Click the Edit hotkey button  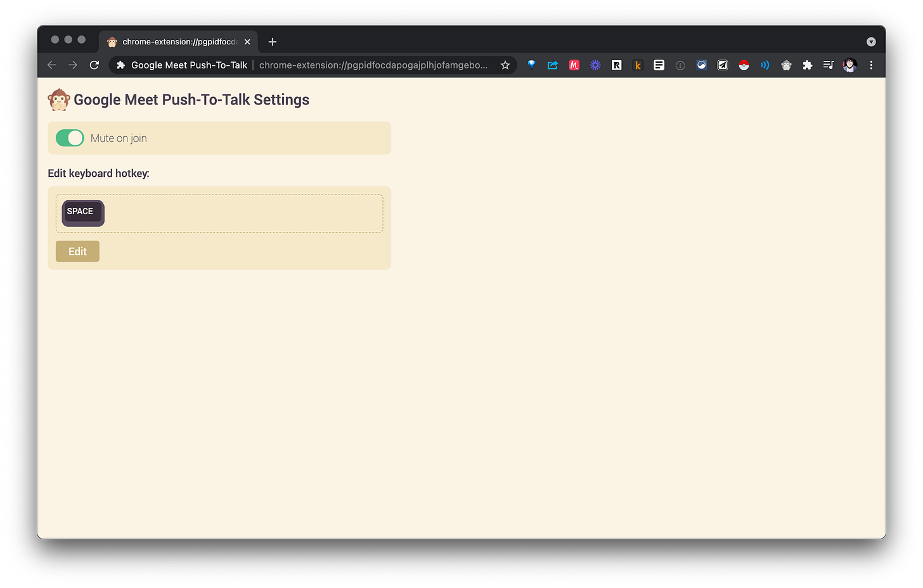pos(77,252)
